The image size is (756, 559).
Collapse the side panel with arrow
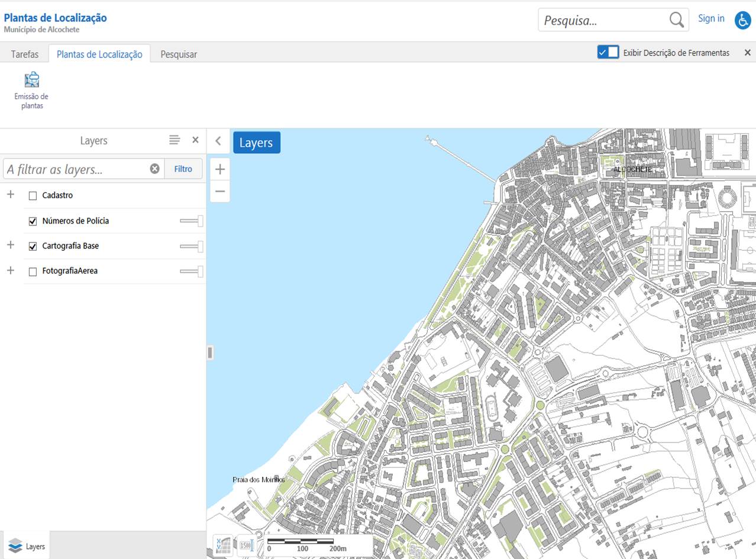tap(218, 141)
